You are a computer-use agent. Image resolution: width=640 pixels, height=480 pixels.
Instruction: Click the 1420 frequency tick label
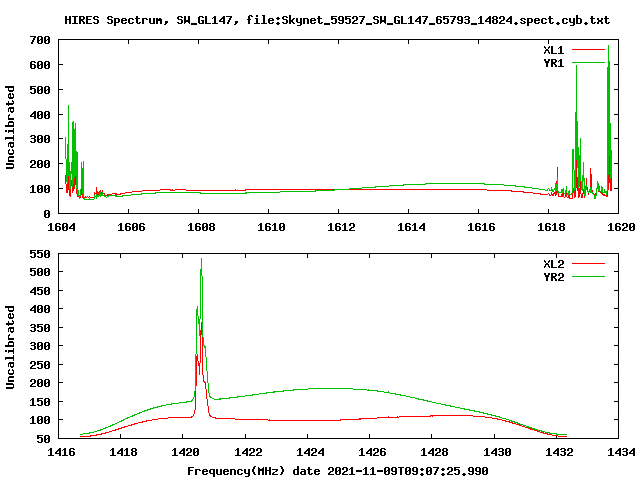pos(186,452)
